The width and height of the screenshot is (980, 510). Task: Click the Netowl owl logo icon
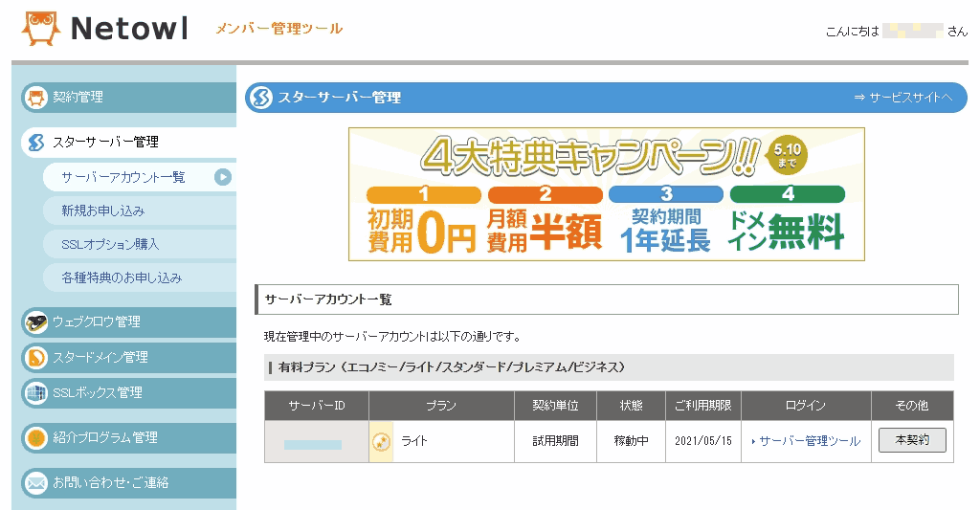(41, 28)
